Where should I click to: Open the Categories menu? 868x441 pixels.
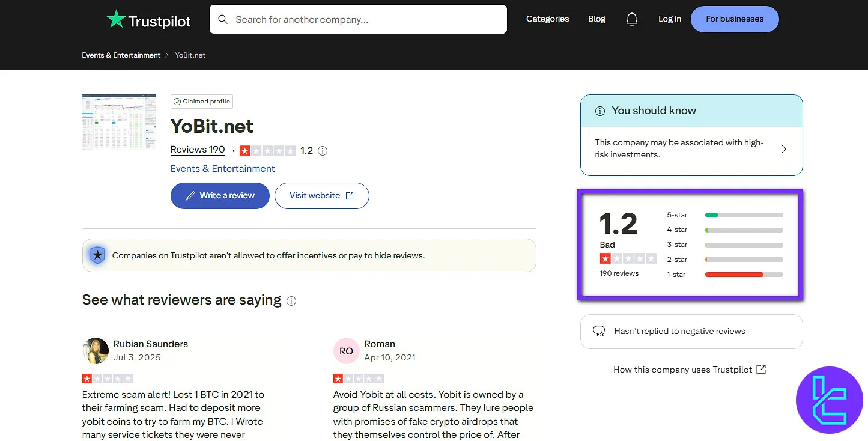tap(547, 19)
